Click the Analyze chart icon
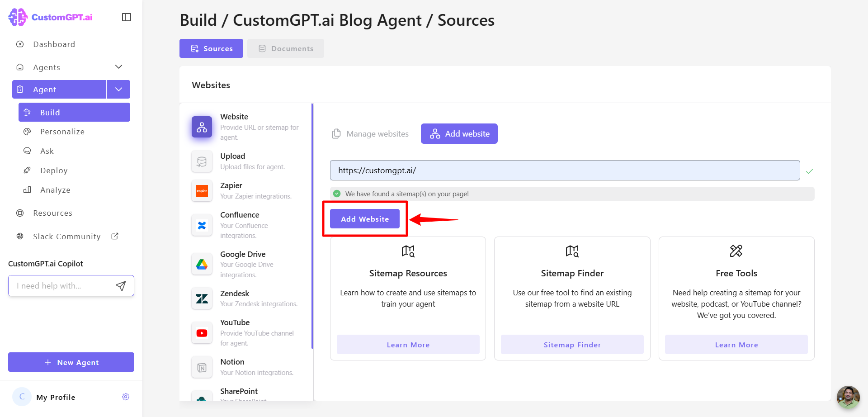Image resolution: width=868 pixels, height=417 pixels. [27, 190]
